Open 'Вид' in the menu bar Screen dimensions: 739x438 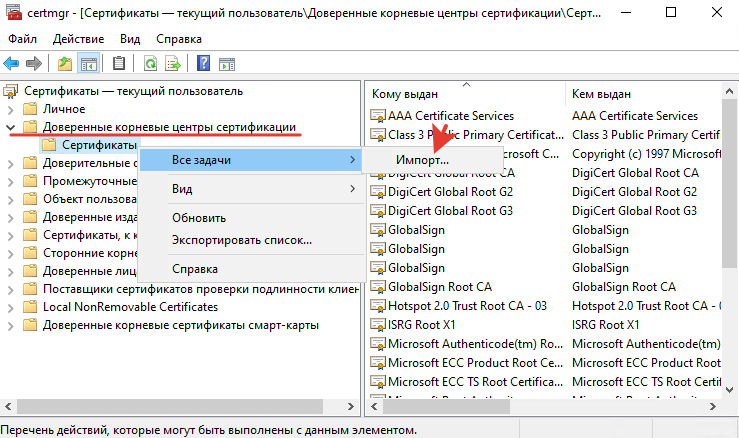(130, 39)
